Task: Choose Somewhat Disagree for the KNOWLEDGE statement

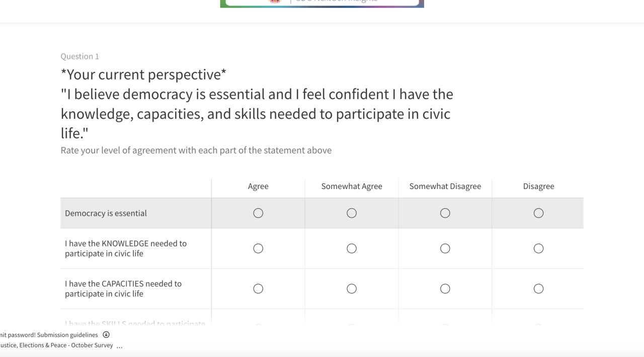Action: tap(445, 248)
